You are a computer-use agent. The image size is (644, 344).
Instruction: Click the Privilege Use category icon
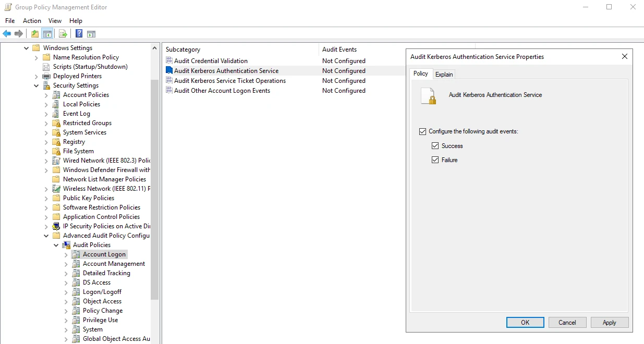(x=76, y=320)
